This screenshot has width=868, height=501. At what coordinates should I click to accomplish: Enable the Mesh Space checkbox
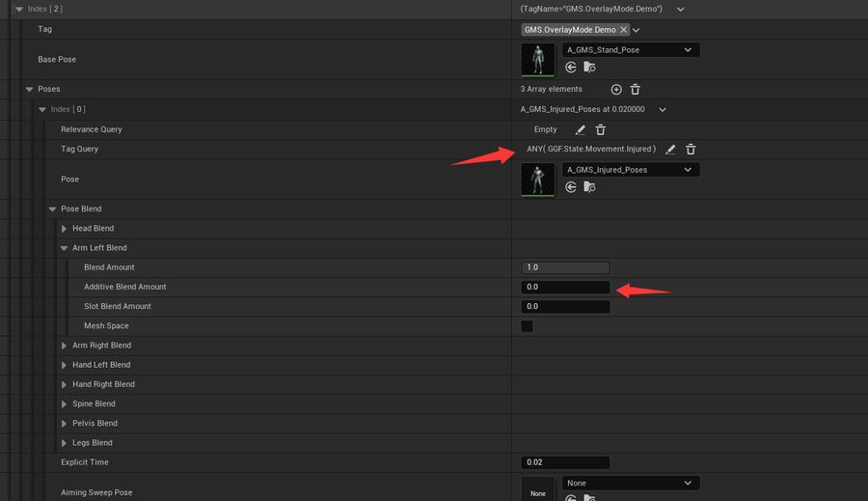coord(527,326)
